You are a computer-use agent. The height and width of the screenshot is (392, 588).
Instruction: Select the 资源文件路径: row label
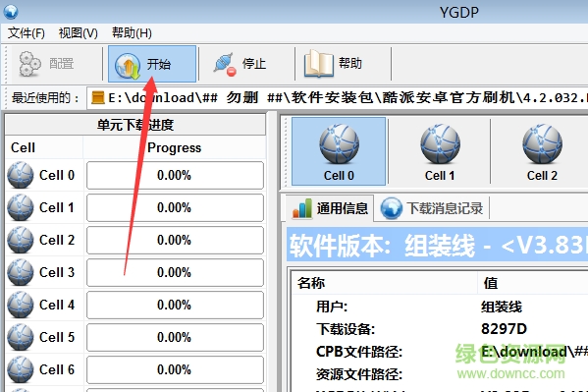coord(359,373)
